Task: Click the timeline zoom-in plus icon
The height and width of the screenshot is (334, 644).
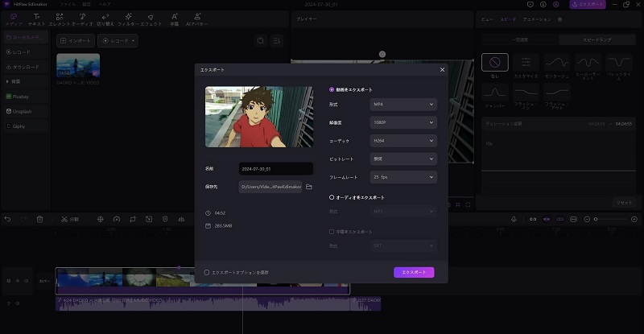Action: coord(634,219)
